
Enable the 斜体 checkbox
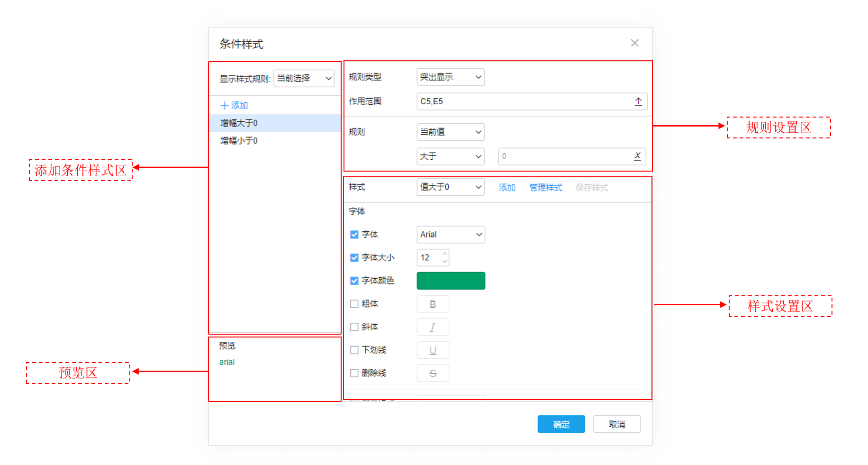[354, 327]
